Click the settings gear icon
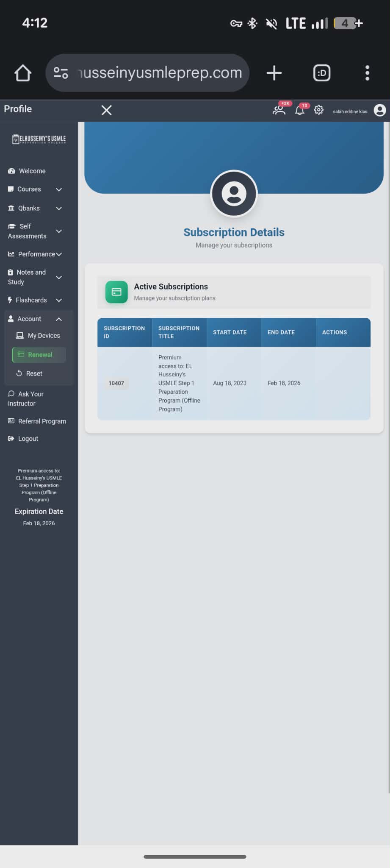 pyautogui.click(x=319, y=110)
